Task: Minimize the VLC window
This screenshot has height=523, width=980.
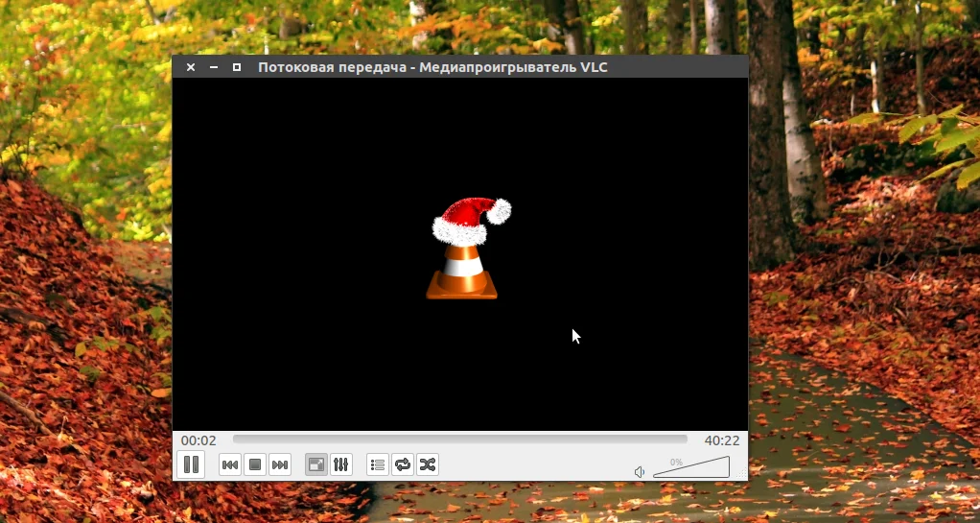Action: 214,67
